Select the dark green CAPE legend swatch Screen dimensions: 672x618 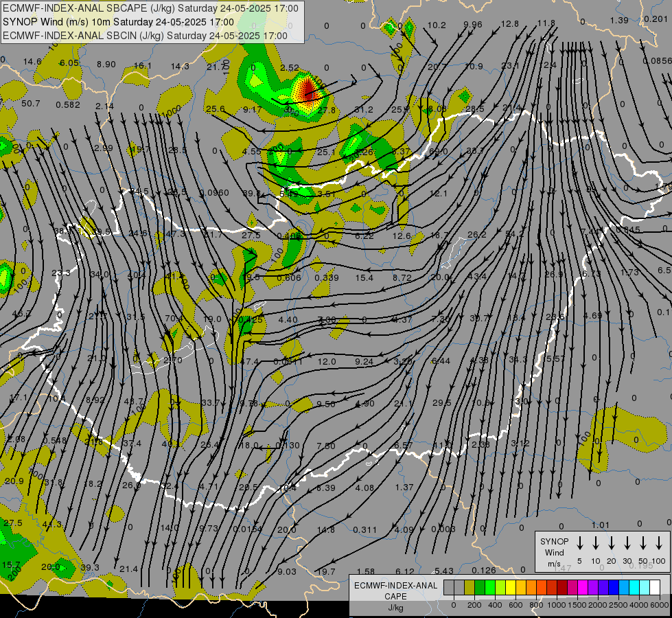point(480,588)
